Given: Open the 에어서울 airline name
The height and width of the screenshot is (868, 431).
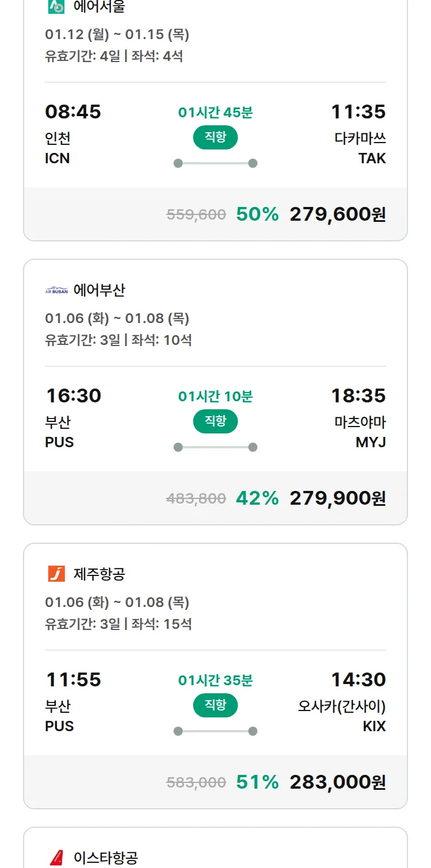Looking at the screenshot, I should 99,7.
